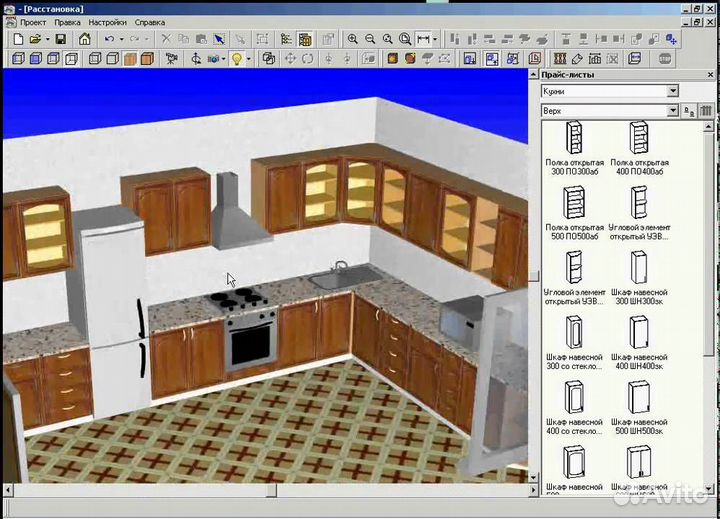Open the Настройки menu

[107, 21]
